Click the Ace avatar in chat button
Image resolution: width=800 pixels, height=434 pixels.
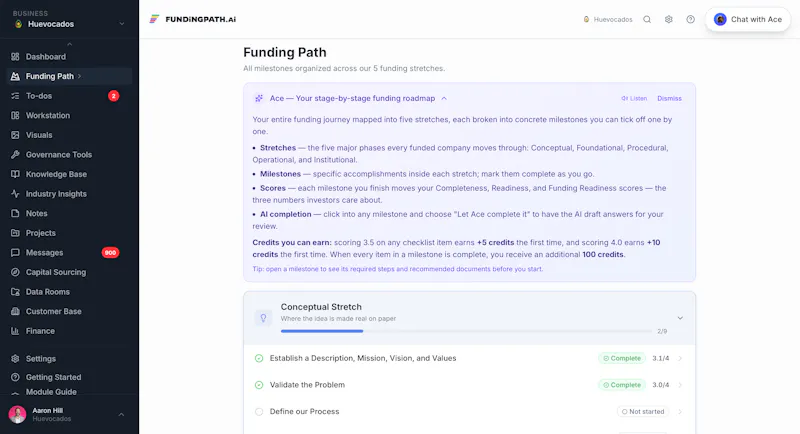click(x=720, y=19)
